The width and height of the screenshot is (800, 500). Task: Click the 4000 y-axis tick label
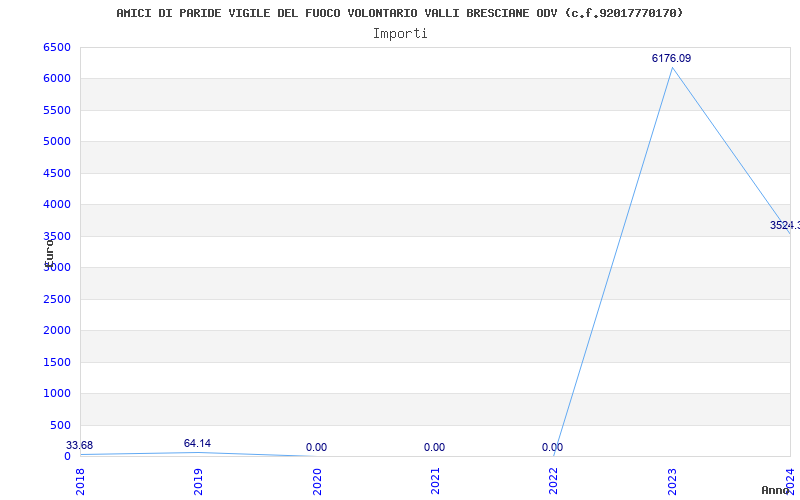click(x=57, y=205)
